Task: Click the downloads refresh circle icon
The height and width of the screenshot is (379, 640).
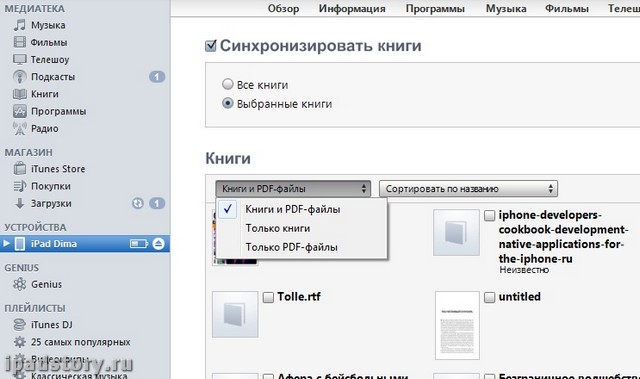Action: point(138,203)
